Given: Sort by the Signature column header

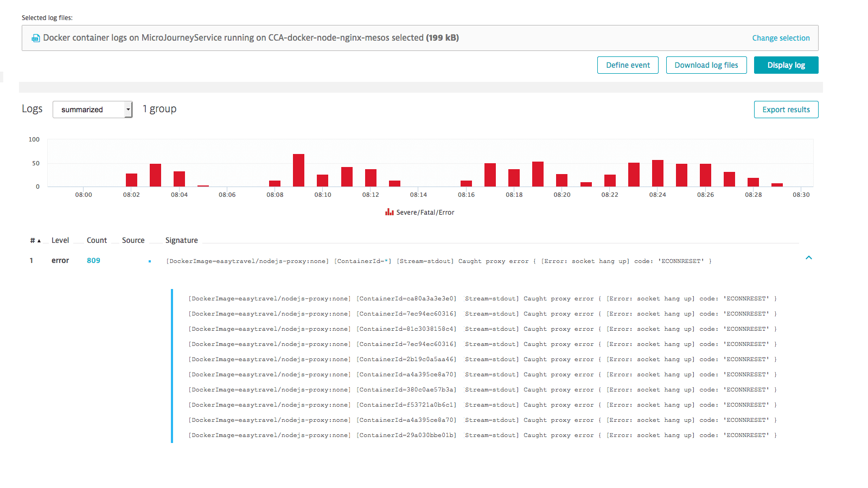Looking at the screenshot, I should pos(181,240).
